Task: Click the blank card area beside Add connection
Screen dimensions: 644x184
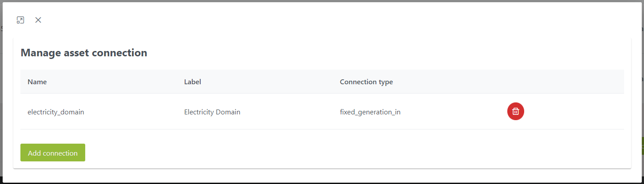Action: (x=355, y=153)
